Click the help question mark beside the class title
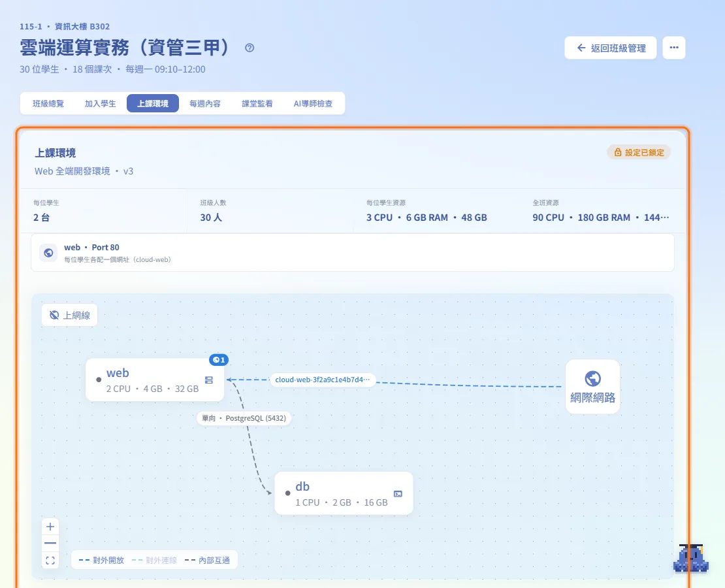The image size is (725, 588). (x=250, y=48)
